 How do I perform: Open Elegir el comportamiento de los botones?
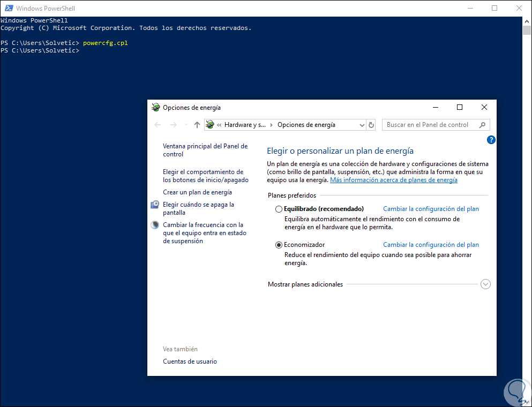(x=206, y=176)
